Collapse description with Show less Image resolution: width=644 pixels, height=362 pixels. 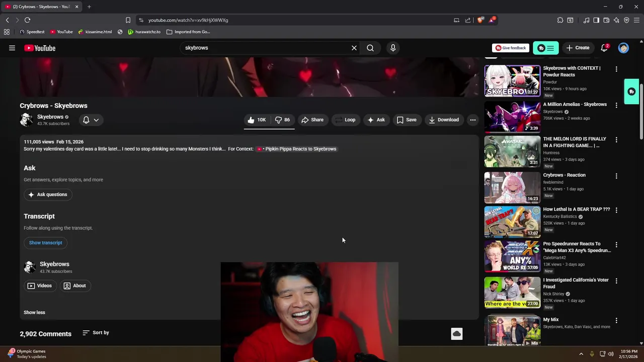[x=34, y=312]
